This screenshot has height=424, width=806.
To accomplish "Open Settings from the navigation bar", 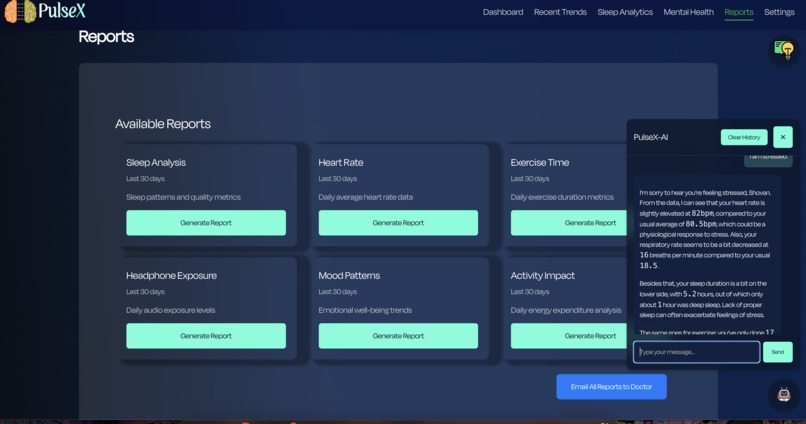I will tap(779, 12).
